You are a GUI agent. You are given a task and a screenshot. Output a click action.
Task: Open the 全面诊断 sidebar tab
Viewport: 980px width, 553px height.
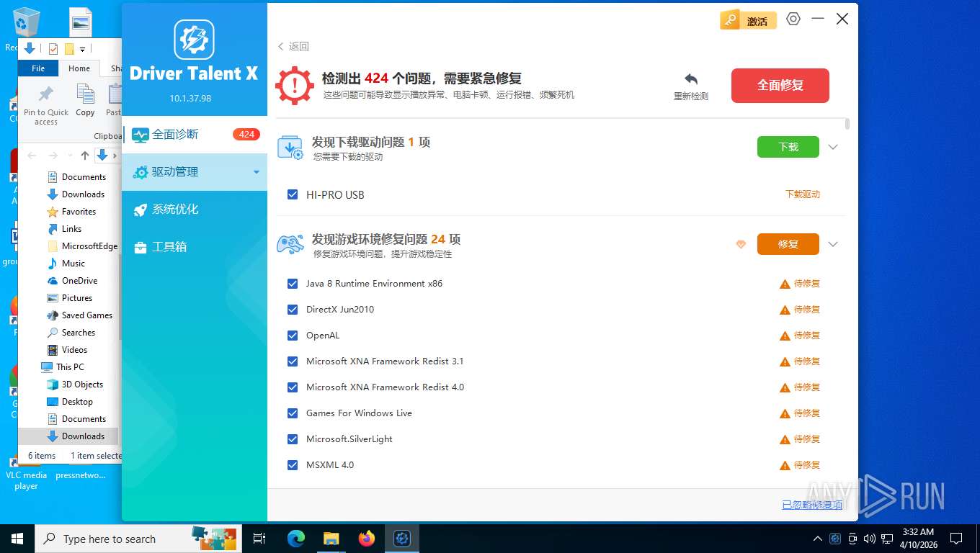(x=195, y=135)
